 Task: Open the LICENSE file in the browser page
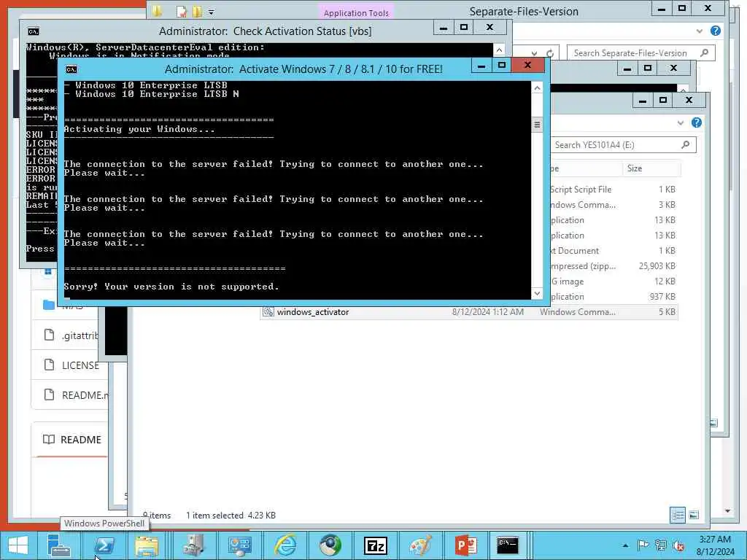click(80, 365)
